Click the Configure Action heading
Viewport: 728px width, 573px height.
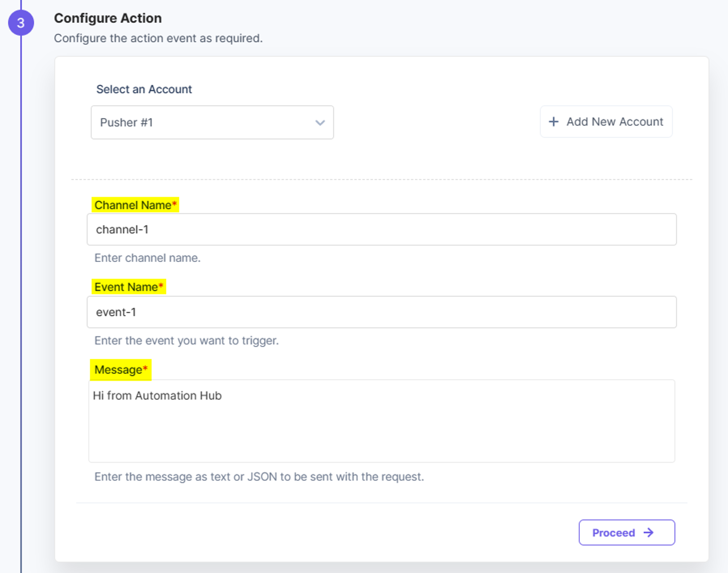(108, 18)
